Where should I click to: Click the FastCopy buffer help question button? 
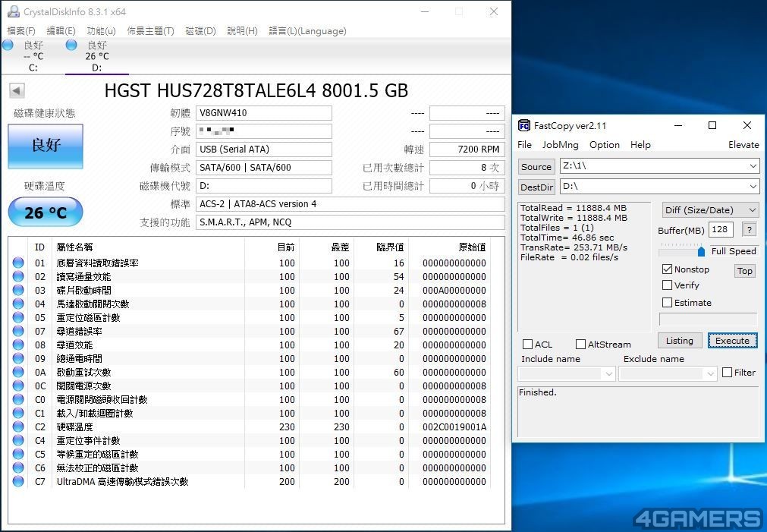749,229
